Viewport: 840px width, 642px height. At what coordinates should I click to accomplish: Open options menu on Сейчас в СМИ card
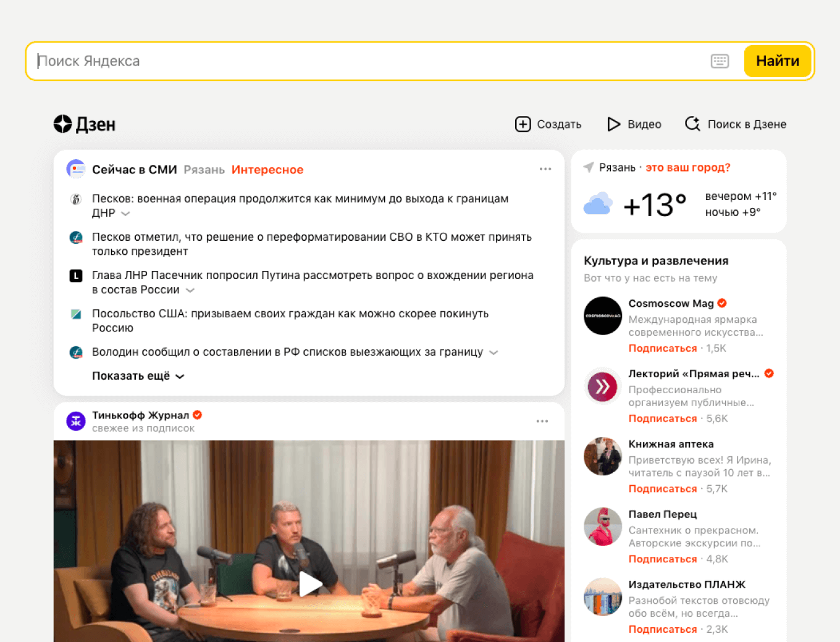[x=545, y=169]
